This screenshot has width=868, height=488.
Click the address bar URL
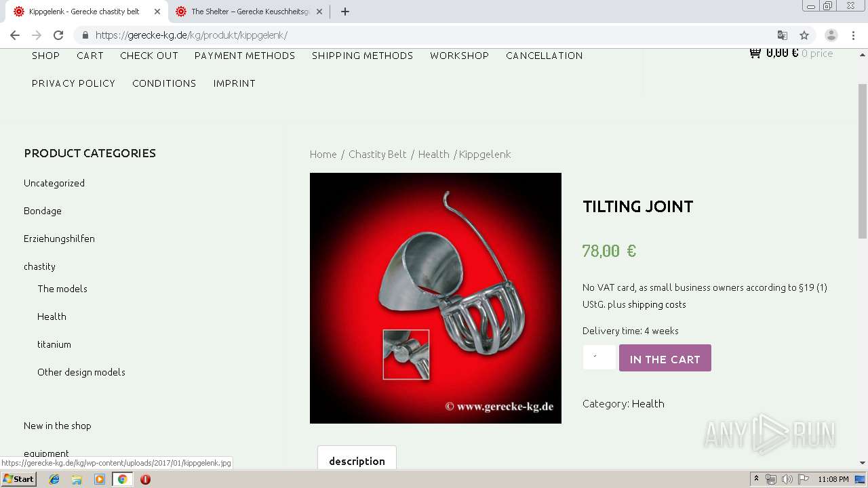tap(191, 35)
